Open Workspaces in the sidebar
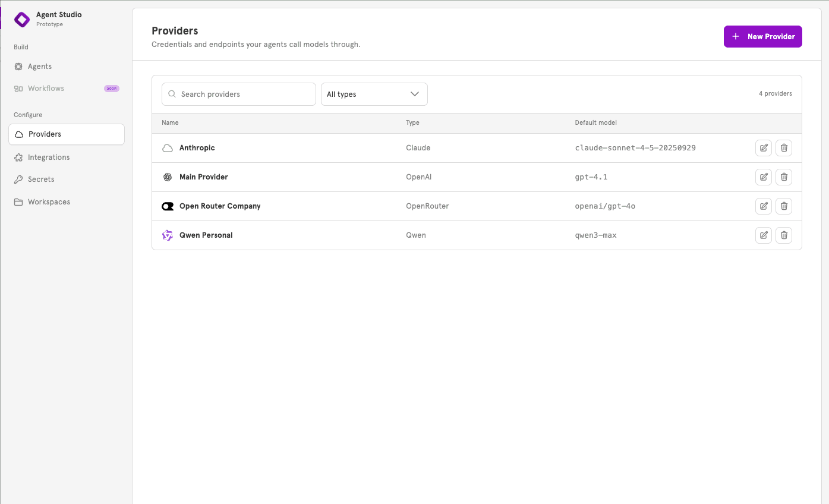 [x=67, y=202]
